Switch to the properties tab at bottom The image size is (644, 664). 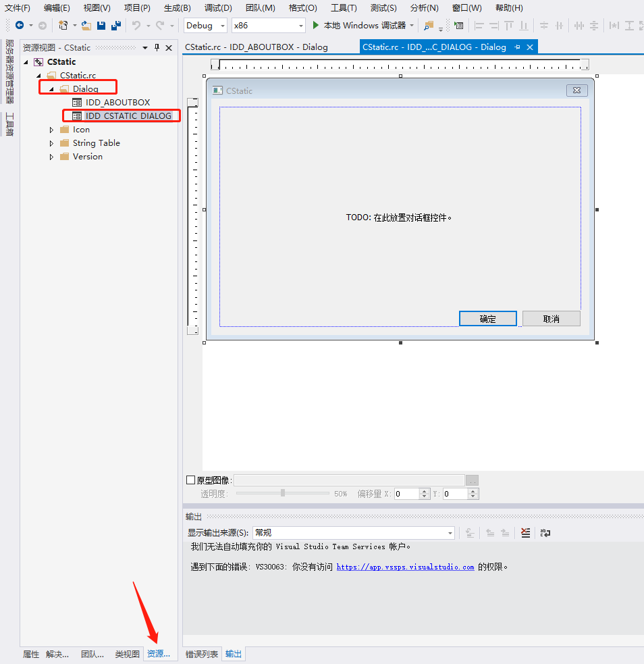31,654
